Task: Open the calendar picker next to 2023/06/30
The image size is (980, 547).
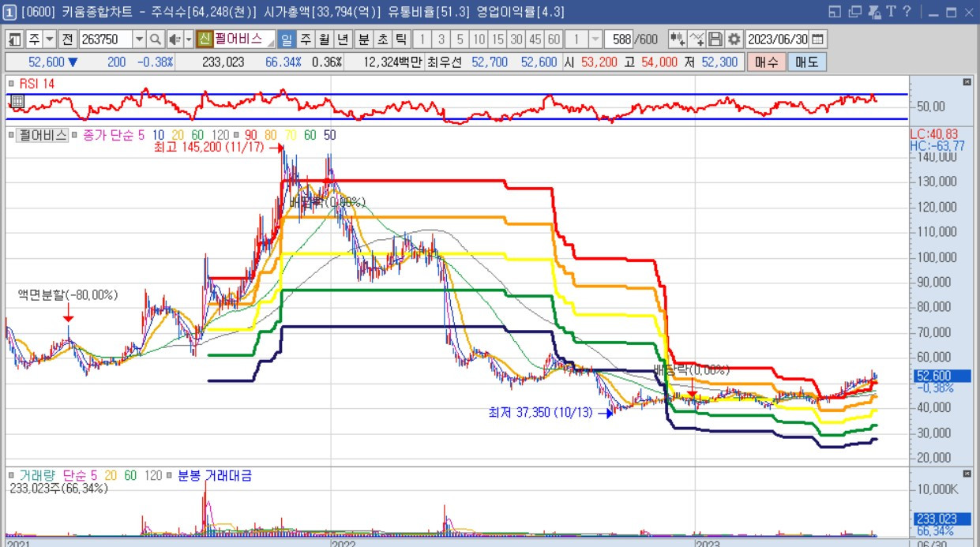Action: pos(817,39)
